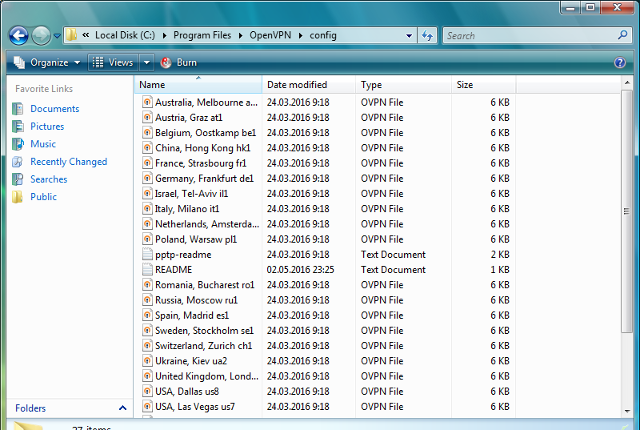Screen dimensions: 640x430
Task: Select file name Sweden, Stockholm se1
Action: (204, 330)
